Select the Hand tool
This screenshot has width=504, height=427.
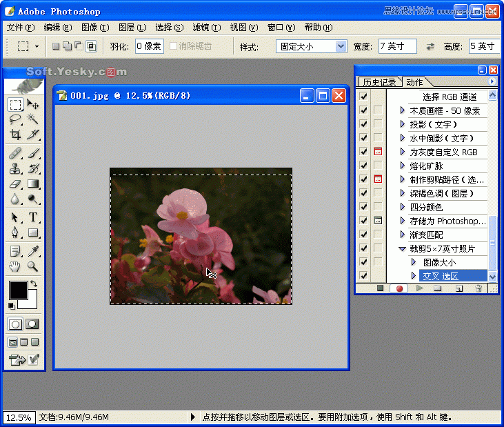(x=15, y=266)
